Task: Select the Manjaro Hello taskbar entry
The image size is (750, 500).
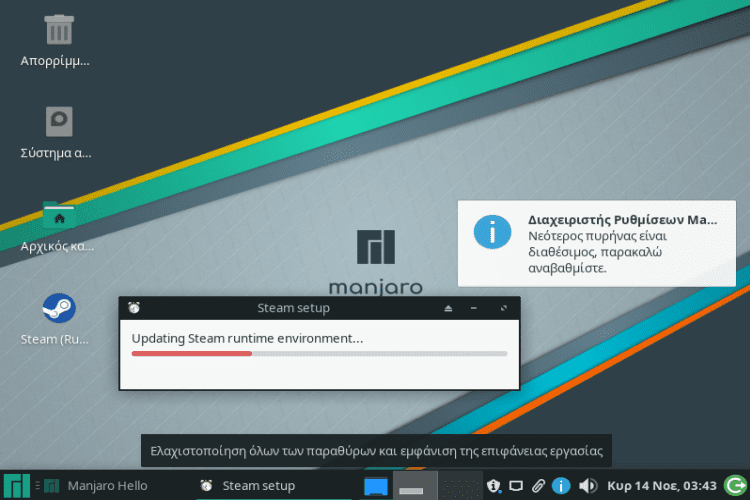Action: point(96,486)
